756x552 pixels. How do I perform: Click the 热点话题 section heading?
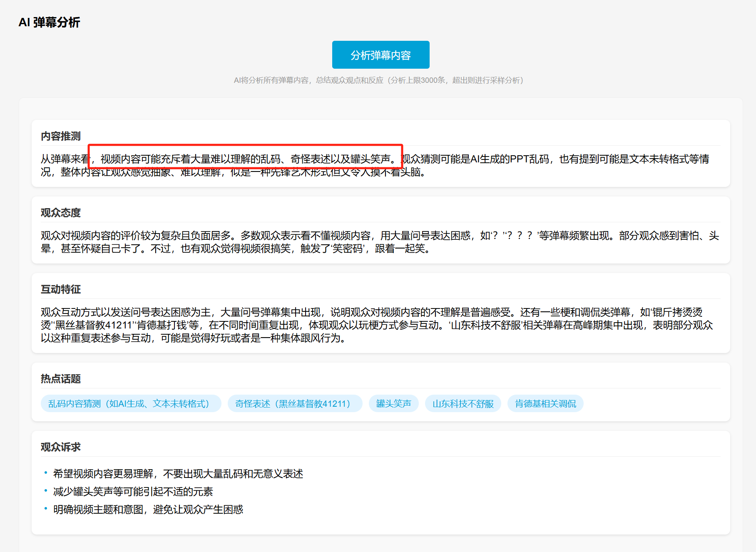click(x=61, y=379)
